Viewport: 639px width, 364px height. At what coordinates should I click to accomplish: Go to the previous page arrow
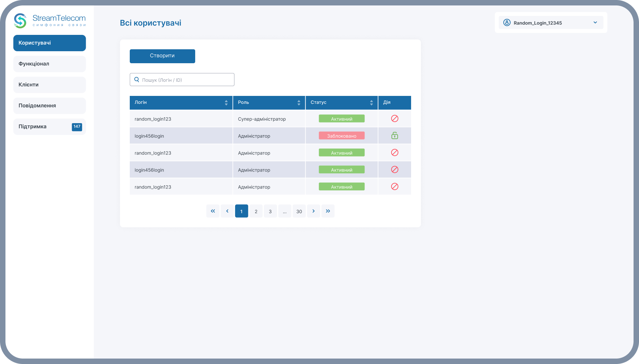(x=227, y=211)
